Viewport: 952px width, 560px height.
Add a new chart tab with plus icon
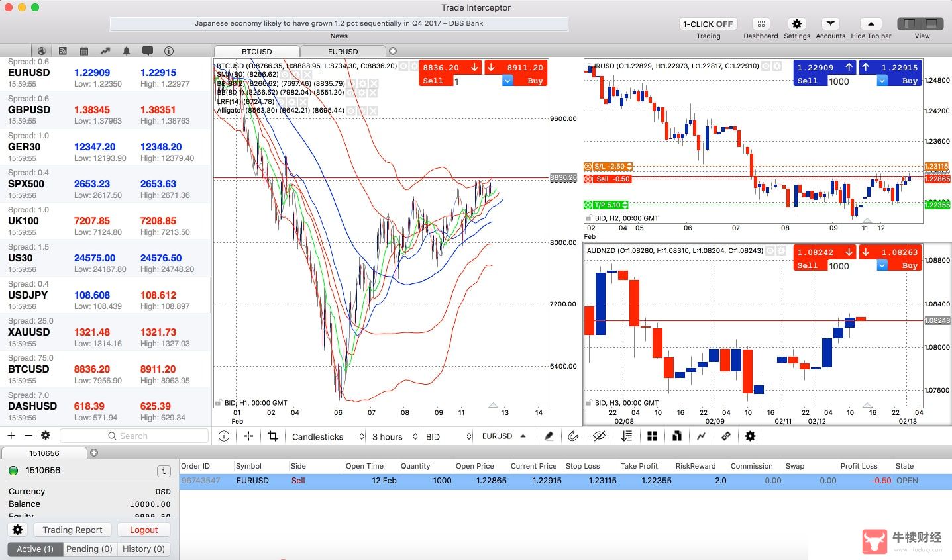(x=393, y=51)
